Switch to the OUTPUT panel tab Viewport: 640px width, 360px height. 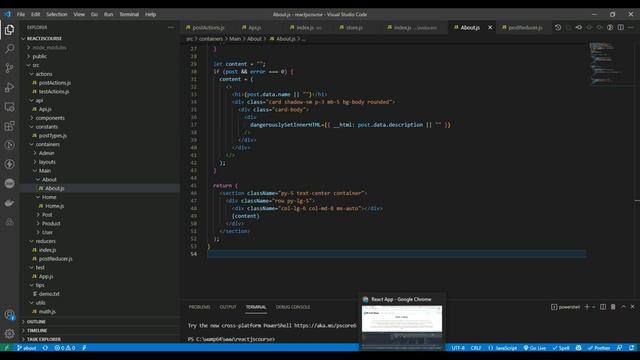pos(228,307)
